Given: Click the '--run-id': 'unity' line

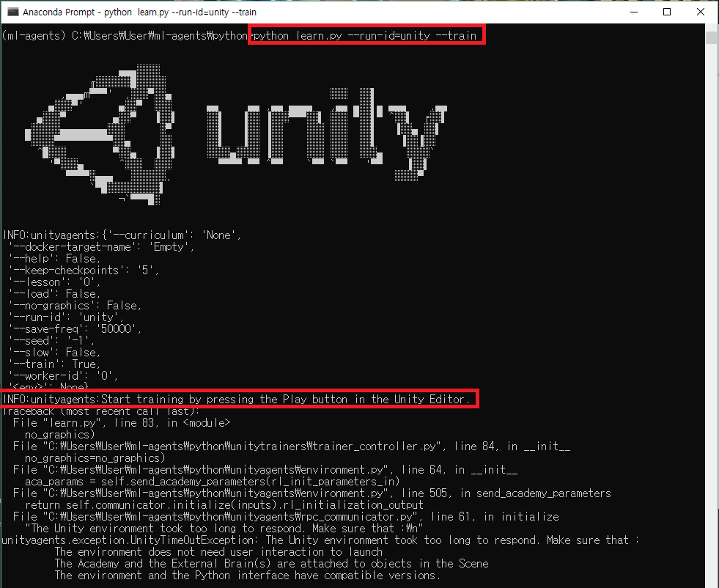Looking at the screenshot, I should (66, 317).
